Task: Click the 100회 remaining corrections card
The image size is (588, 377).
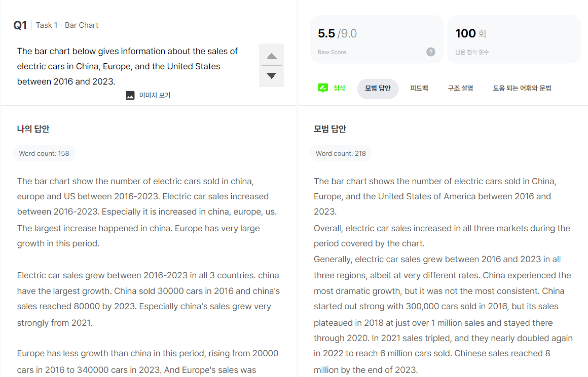Action: [x=514, y=39]
